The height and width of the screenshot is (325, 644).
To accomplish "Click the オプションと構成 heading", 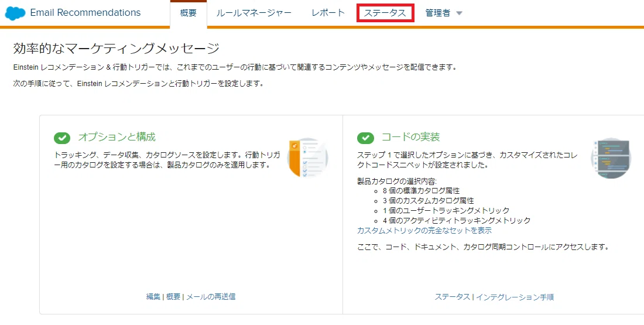I will (117, 137).
